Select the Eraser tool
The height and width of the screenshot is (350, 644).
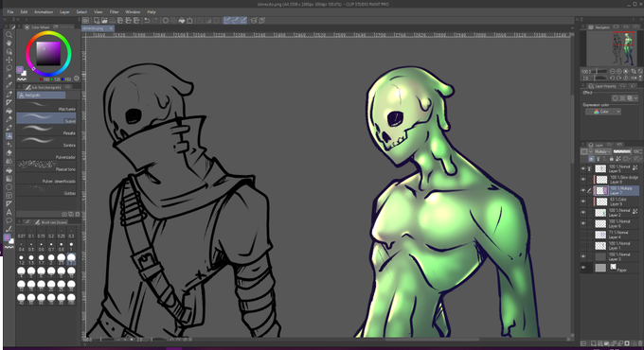9,152
